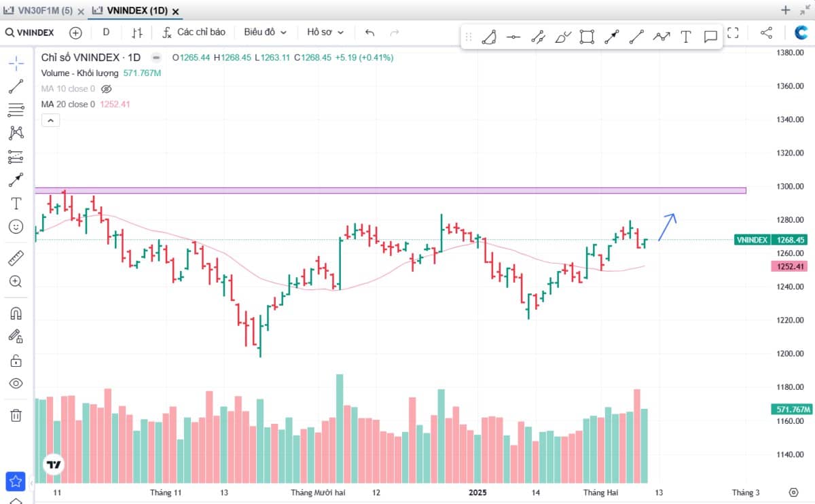Undo the last chart action
The height and width of the screenshot is (504, 815).
click(x=369, y=33)
